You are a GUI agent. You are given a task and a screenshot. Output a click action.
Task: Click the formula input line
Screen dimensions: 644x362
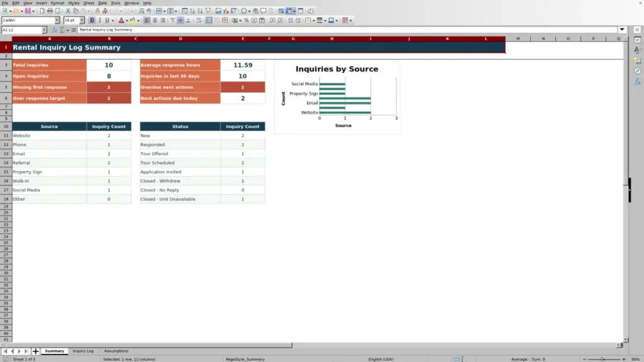pos(347,30)
